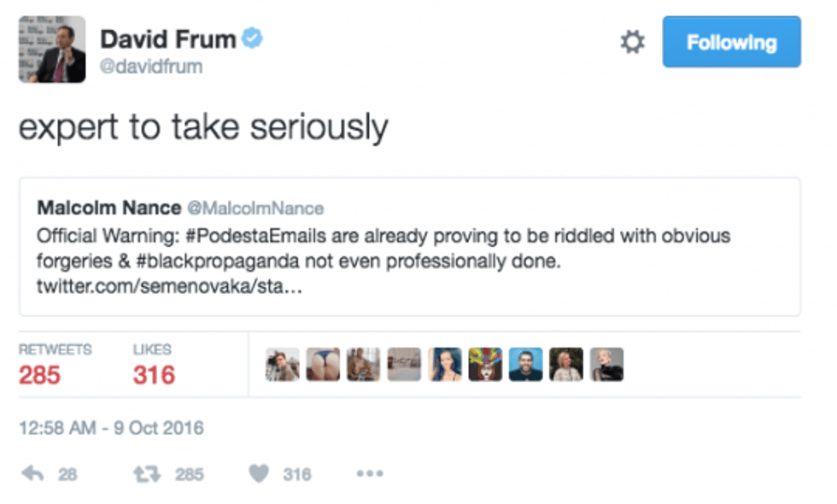Like the tweet with heart icon
Viewport: 837px width, 504px height.
click(260, 473)
